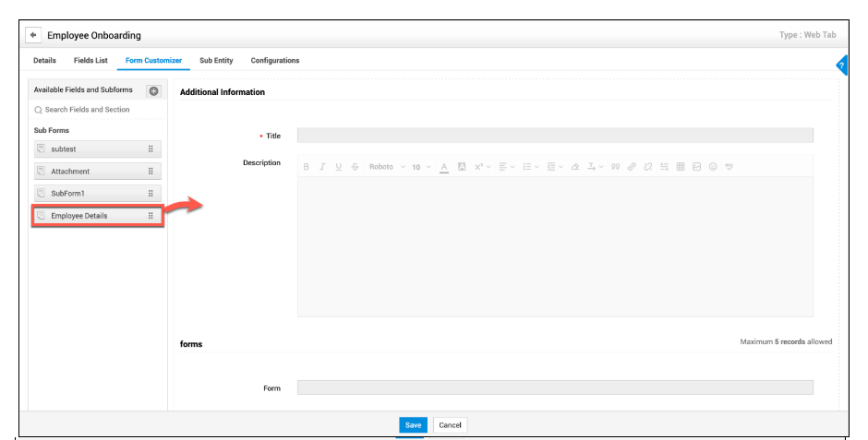868x440 pixels.
Task: Toggle underline formatting in Description toolbar
Action: [339, 167]
